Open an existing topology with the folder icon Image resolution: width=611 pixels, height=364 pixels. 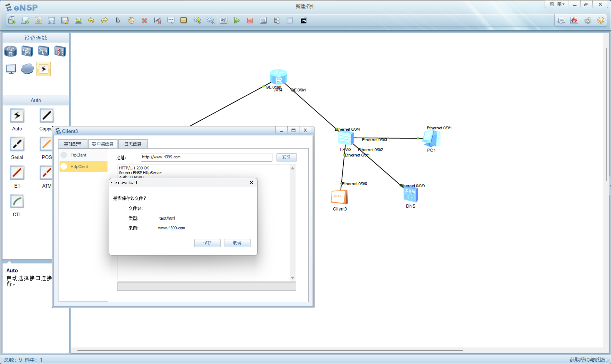coord(38,20)
